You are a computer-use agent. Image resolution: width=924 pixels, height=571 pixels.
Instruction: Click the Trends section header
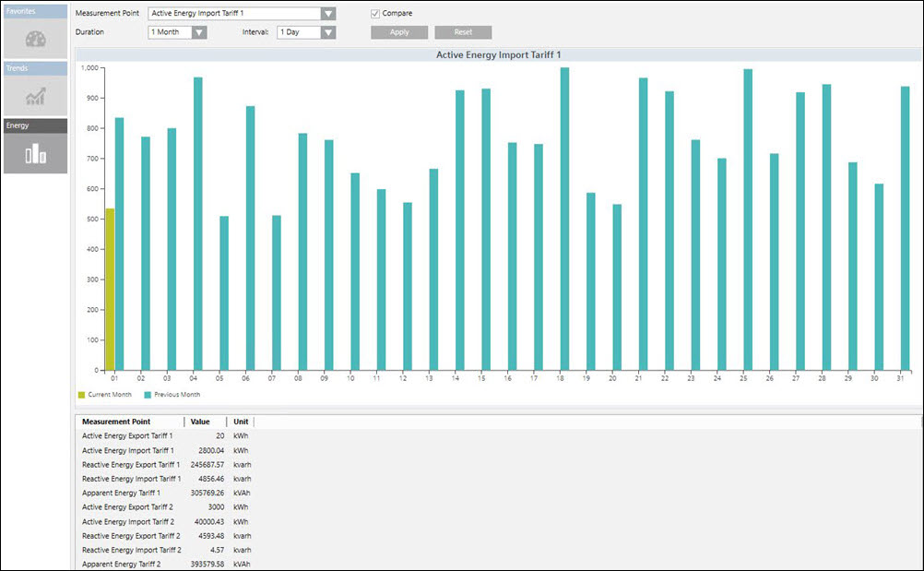(35, 68)
